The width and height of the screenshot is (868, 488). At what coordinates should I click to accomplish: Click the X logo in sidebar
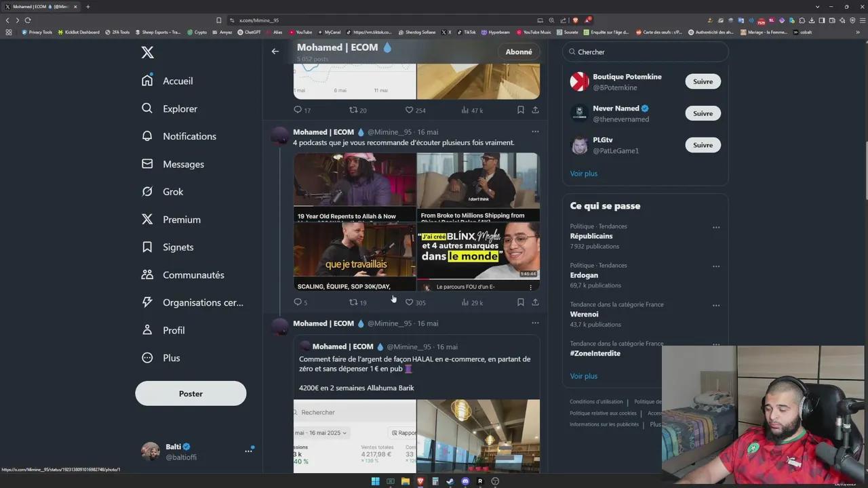click(147, 52)
